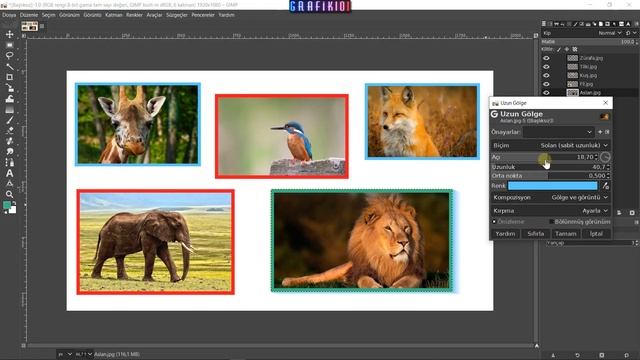This screenshot has width=640, height=360.
Task: Hide the Zürafa.jpg layer
Action: [546, 58]
